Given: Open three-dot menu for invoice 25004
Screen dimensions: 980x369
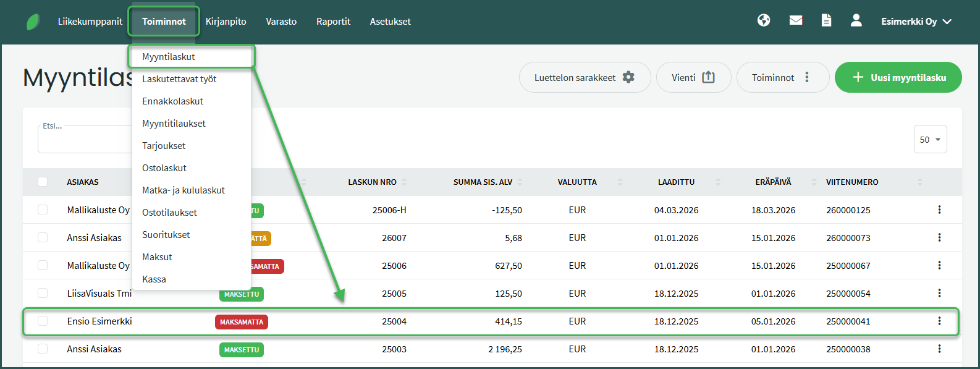Looking at the screenshot, I should 939,321.
